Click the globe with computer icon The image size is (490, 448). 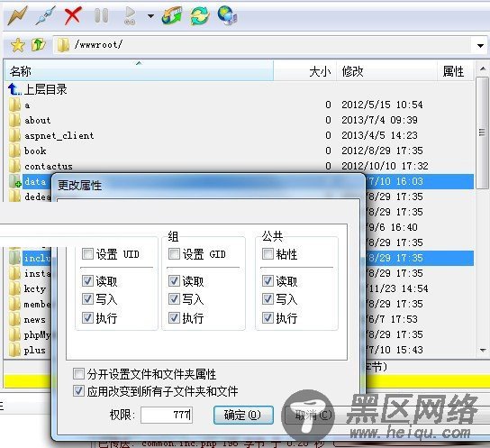pyautogui.click(x=227, y=15)
